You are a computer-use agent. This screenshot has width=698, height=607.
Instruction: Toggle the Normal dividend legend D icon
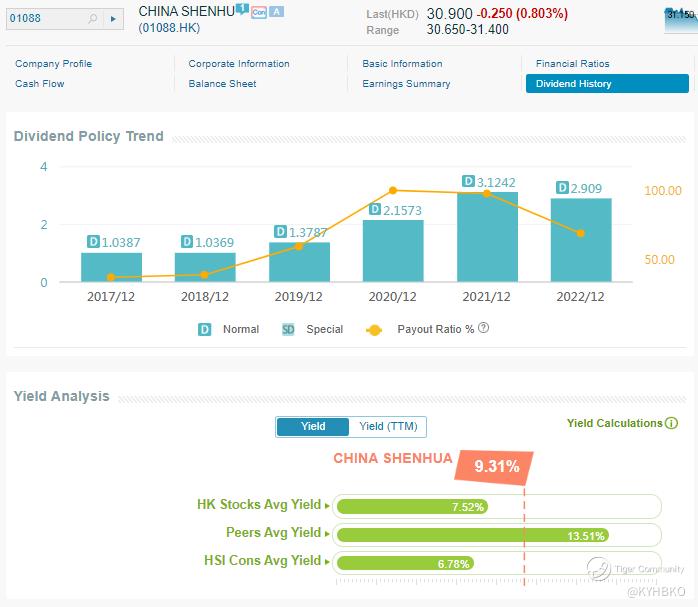click(204, 329)
